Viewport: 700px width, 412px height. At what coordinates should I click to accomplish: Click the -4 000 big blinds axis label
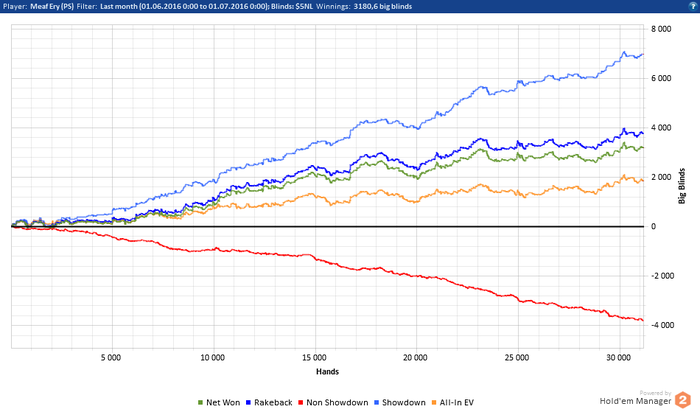pos(661,325)
